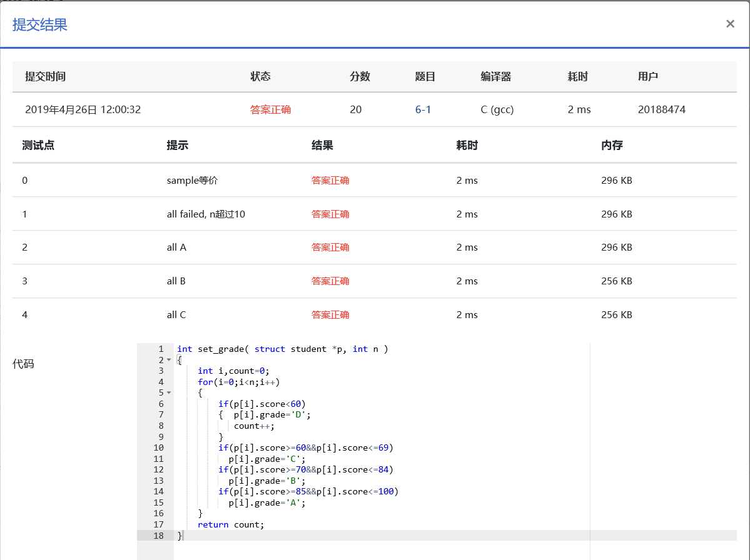This screenshot has height=560, width=750.
Task: Click 256 KB memory in 'all B' row
Action: tap(617, 281)
